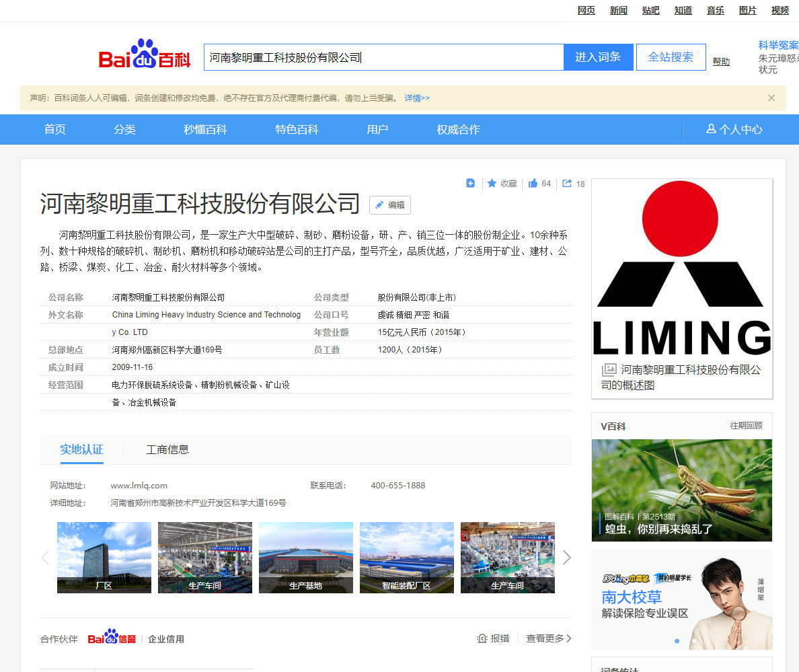Click the annual revenue 15亿元人民币 value
Screen dimensions: 799x672
tap(422, 332)
